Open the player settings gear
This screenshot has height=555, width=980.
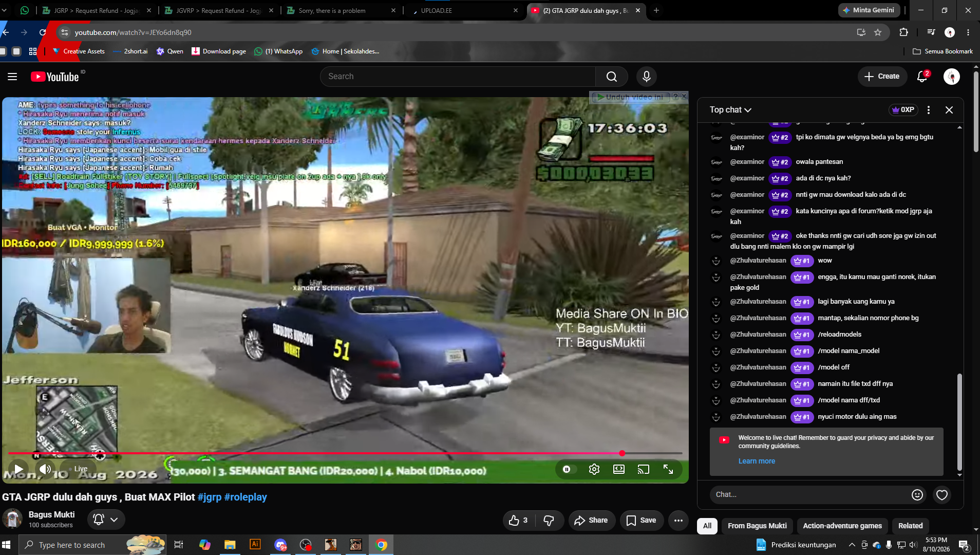click(x=594, y=469)
